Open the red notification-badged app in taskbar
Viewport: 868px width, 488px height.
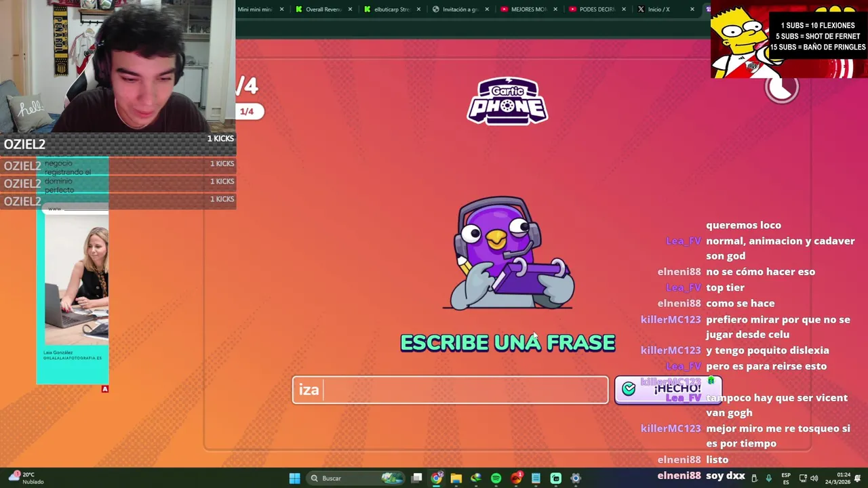click(517, 478)
